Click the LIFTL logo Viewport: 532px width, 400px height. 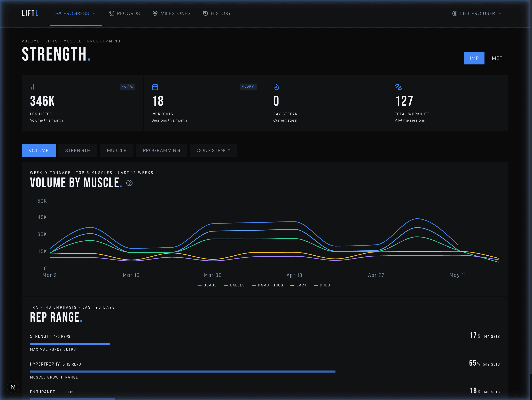pos(30,13)
